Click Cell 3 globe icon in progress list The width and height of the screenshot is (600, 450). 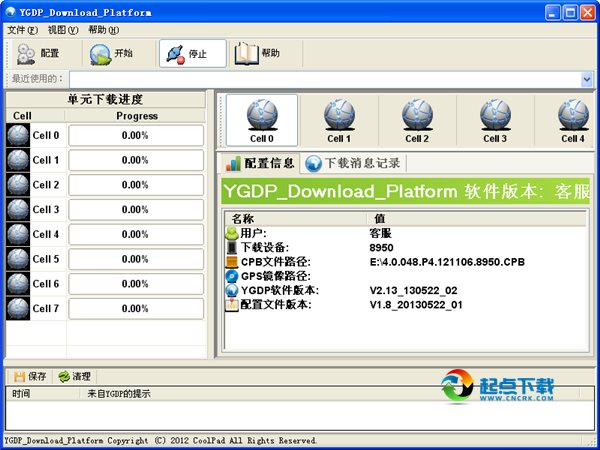pyautogui.click(x=18, y=209)
